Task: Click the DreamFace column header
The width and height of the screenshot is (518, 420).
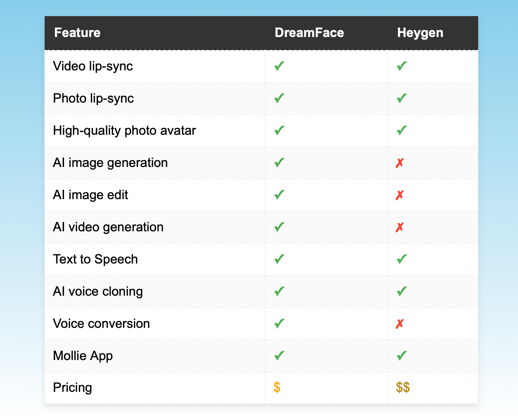Action: (x=309, y=33)
